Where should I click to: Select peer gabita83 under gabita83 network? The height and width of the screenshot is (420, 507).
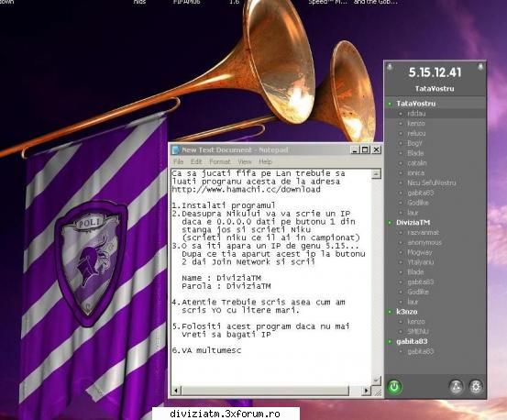(435, 351)
